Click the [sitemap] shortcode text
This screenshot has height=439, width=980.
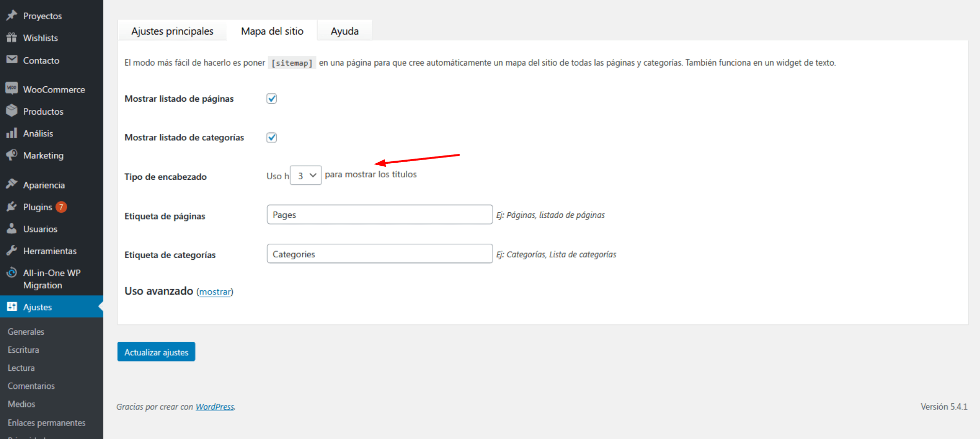(x=292, y=63)
